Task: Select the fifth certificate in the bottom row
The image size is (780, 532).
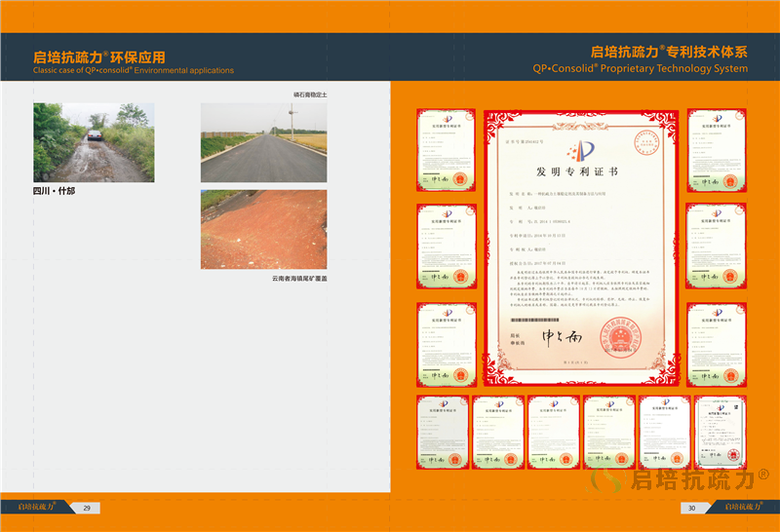Action: (x=665, y=432)
